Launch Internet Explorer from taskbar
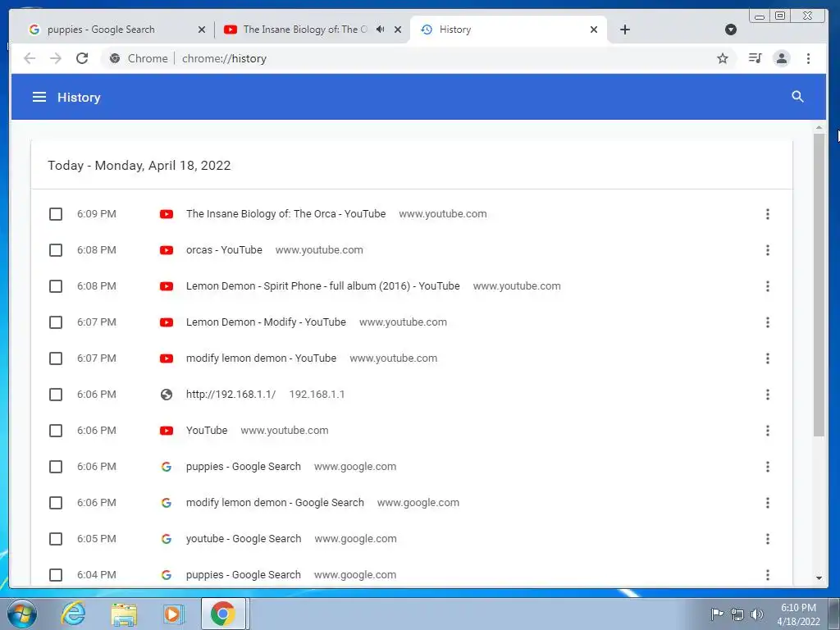Screen dimensions: 840x630 tap(73, 614)
